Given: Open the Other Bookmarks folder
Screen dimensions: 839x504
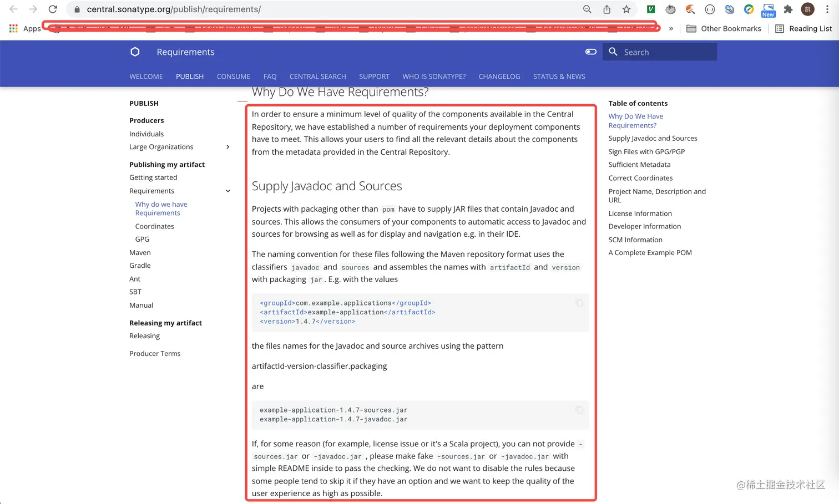Looking at the screenshot, I should click(x=724, y=29).
